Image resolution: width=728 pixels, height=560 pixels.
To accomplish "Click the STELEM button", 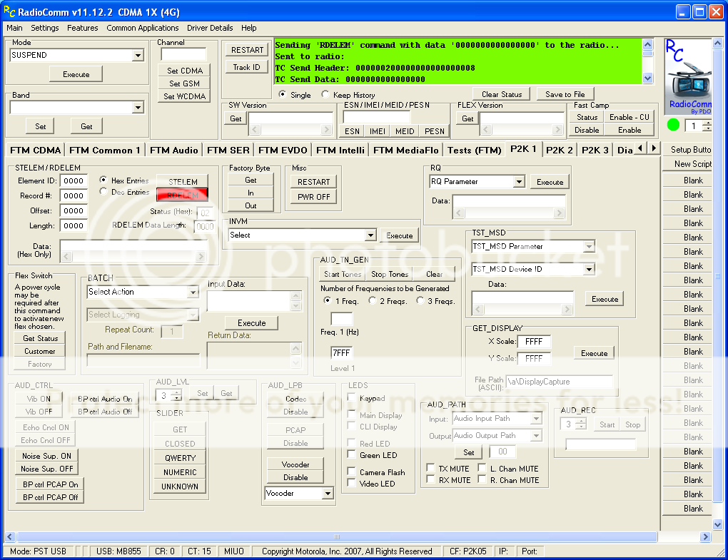I will [182, 180].
